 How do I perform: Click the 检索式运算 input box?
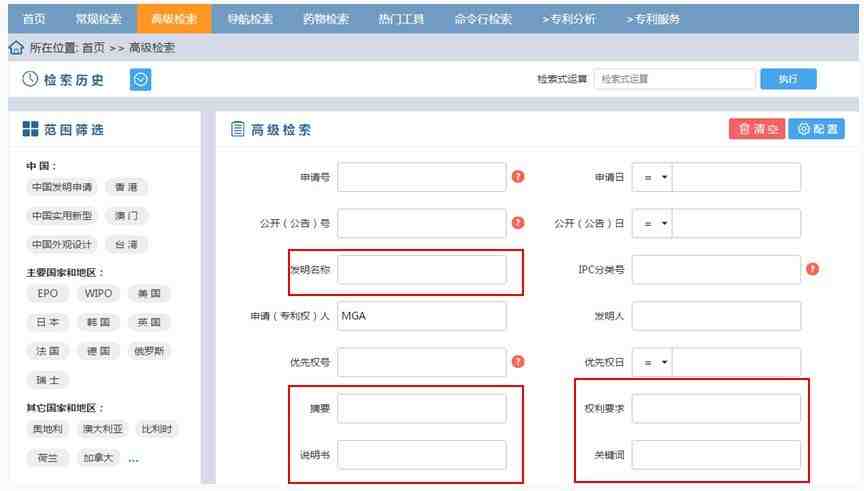click(x=674, y=79)
